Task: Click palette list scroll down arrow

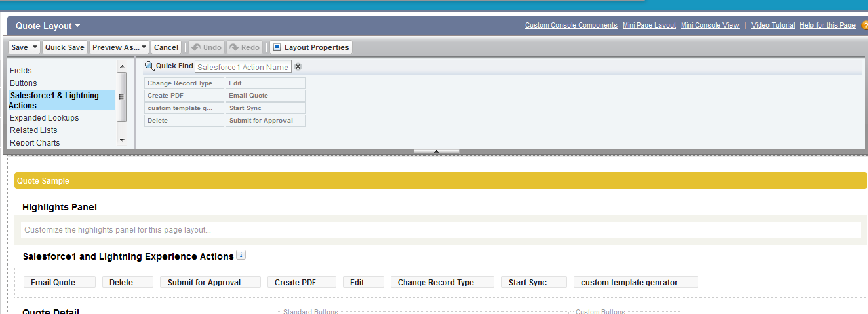Action: pyautogui.click(x=121, y=140)
